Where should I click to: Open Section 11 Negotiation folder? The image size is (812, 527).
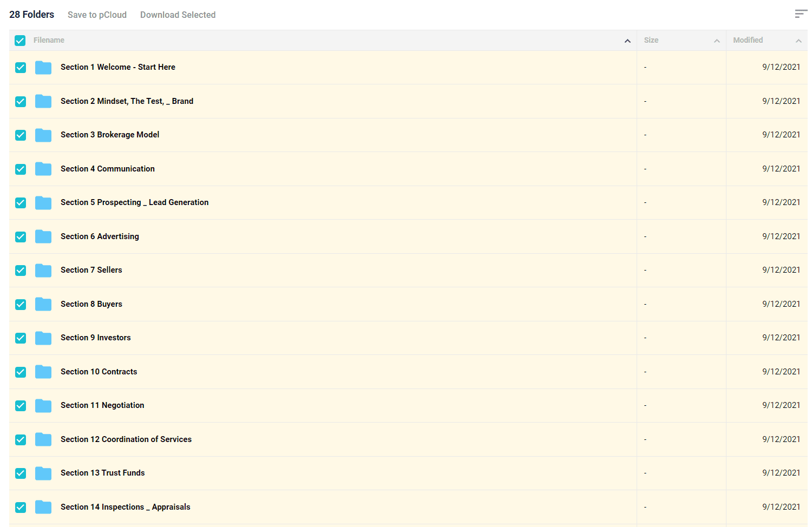(102, 405)
